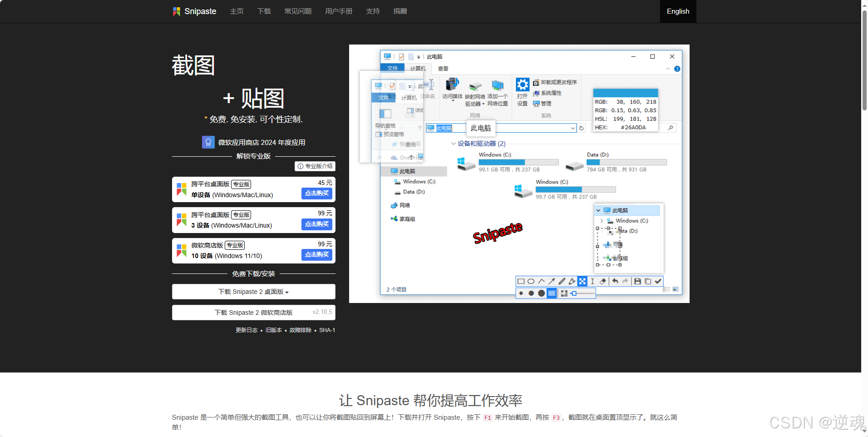Image resolution: width=868 pixels, height=437 pixels.
Task: Collapse the 设备和驱动器 (2) group
Action: point(454,144)
